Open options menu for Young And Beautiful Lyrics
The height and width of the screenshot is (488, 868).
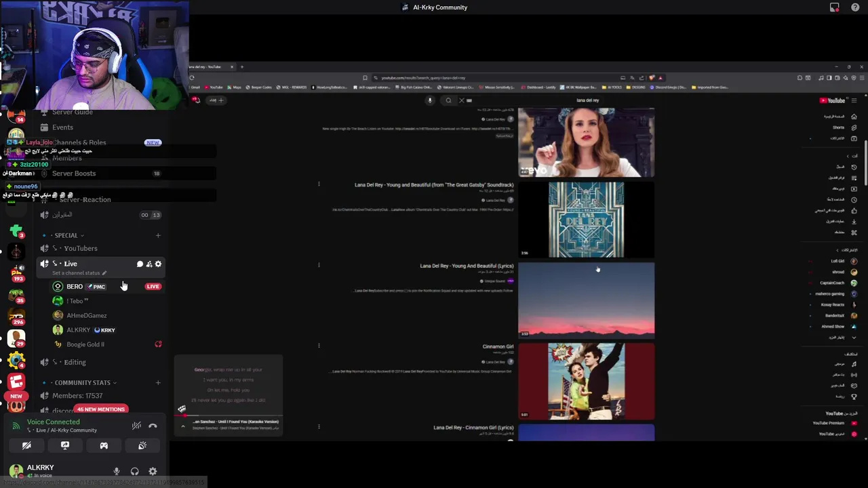(319, 265)
